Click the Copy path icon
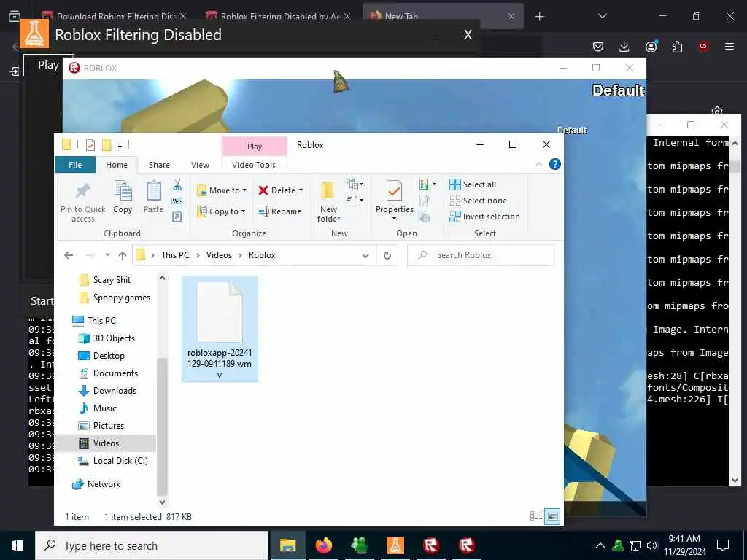This screenshot has height=560, width=747. (177, 201)
